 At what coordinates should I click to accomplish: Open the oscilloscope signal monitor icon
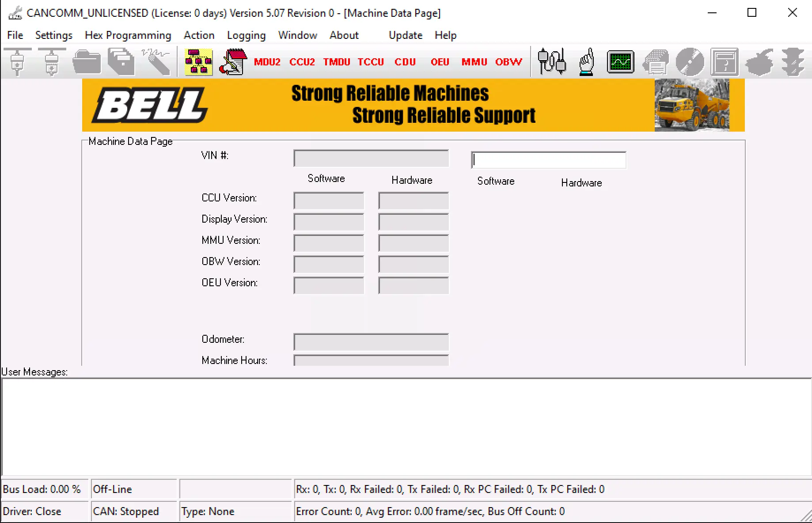coord(620,62)
